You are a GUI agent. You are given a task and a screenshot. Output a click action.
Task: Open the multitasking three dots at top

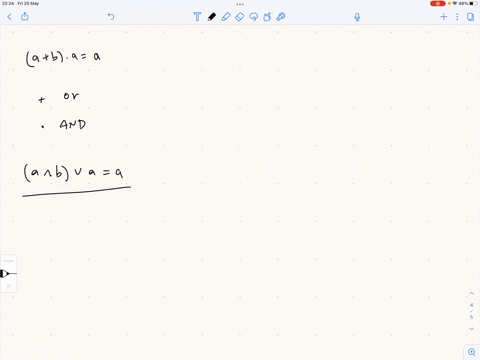(240, 4)
